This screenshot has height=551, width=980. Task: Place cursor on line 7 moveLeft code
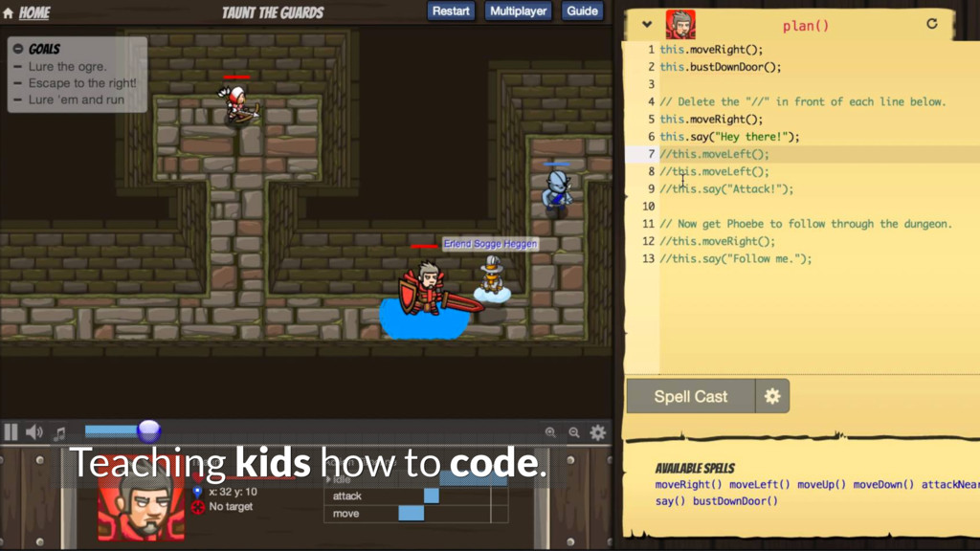click(714, 154)
